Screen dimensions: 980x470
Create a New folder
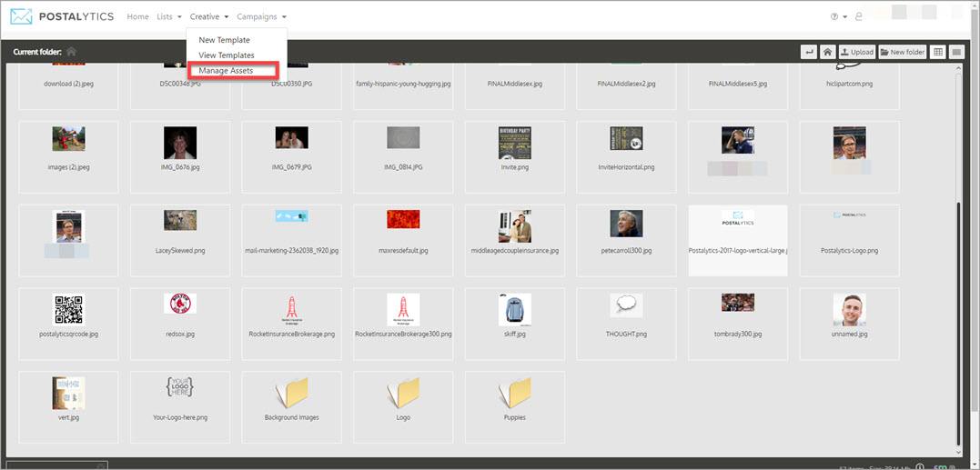[x=904, y=52]
